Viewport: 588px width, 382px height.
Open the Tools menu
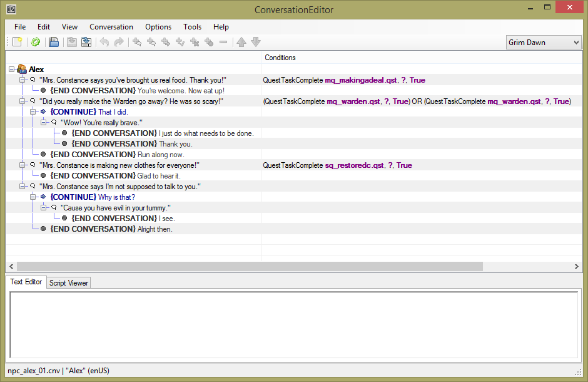(192, 27)
